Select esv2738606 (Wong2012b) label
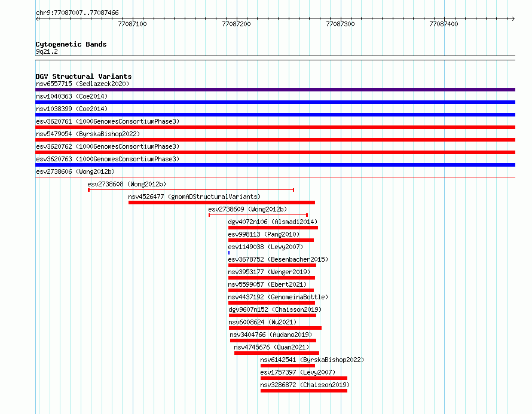Image resolution: width=532 pixels, height=414 pixels. [x=75, y=171]
